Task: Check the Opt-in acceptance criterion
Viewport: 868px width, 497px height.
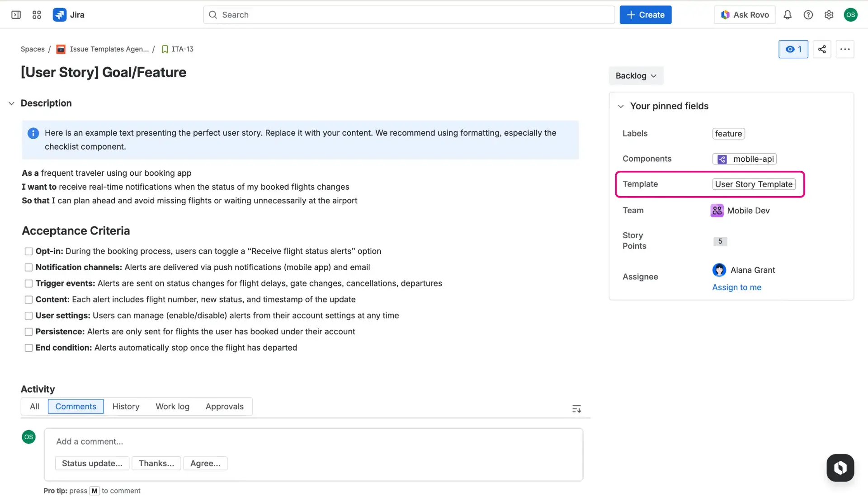Action: point(28,251)
